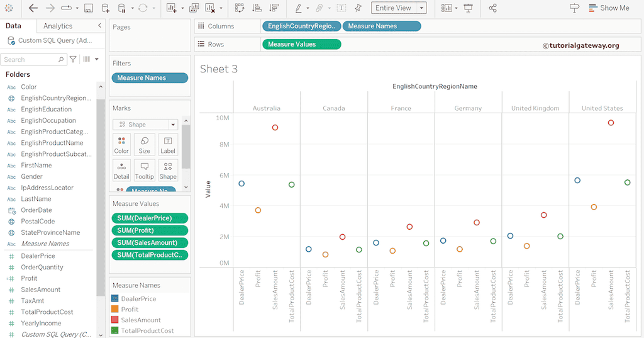Screen dimensions: 644x338
Task: Click the Duplicate sheet icon
Action: 194,8
